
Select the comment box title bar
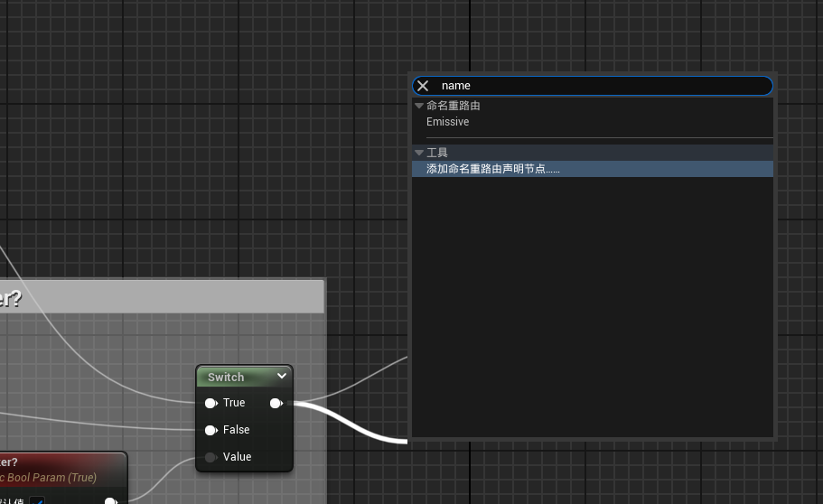(162, 297)
